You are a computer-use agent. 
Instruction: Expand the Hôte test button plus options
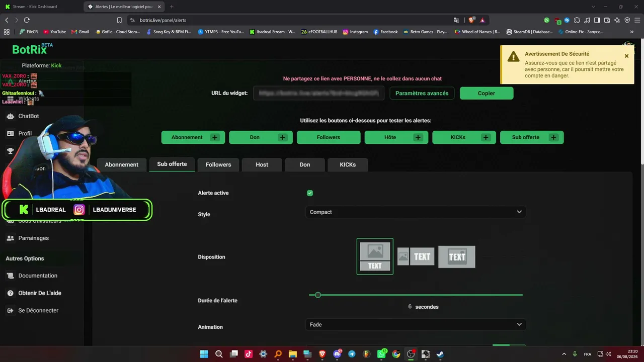[x=418, y=137]
